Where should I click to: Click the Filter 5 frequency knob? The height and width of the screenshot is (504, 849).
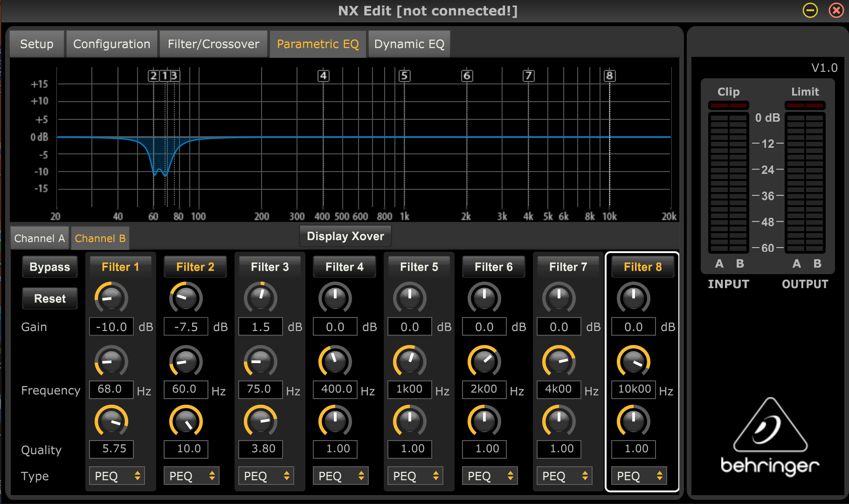pos(410,361)
